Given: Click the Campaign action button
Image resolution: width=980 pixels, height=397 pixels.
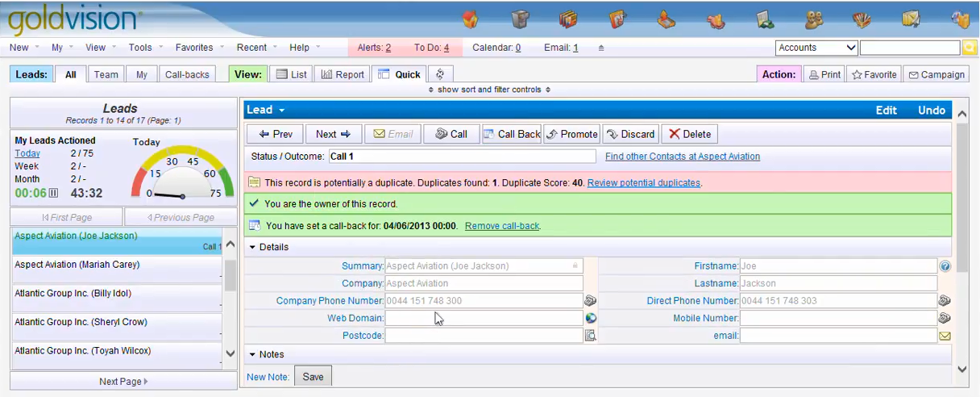Looking at the screenshot, I should [936, 74].
